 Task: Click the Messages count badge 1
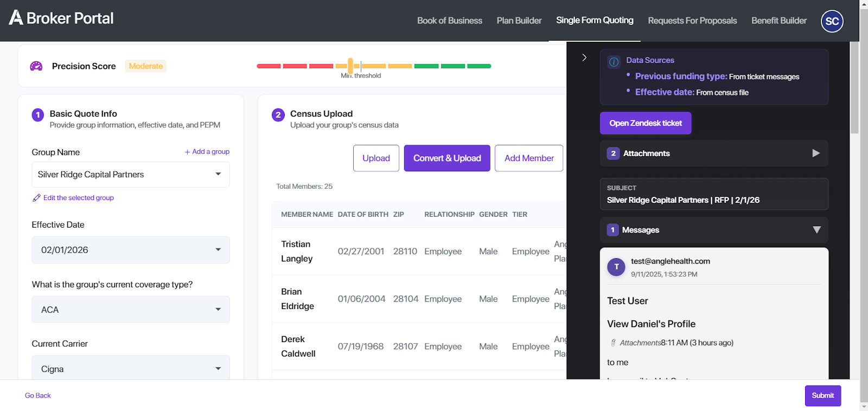click(613, 230)
